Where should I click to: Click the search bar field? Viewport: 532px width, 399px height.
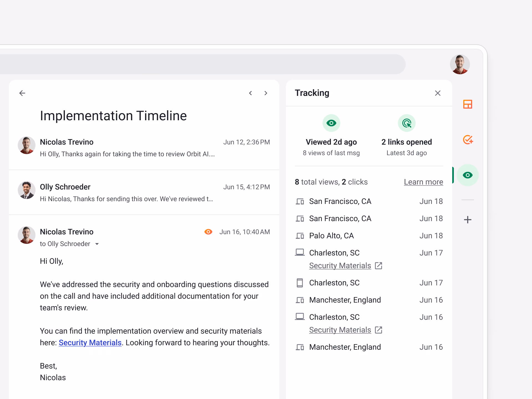pos(203,64)
